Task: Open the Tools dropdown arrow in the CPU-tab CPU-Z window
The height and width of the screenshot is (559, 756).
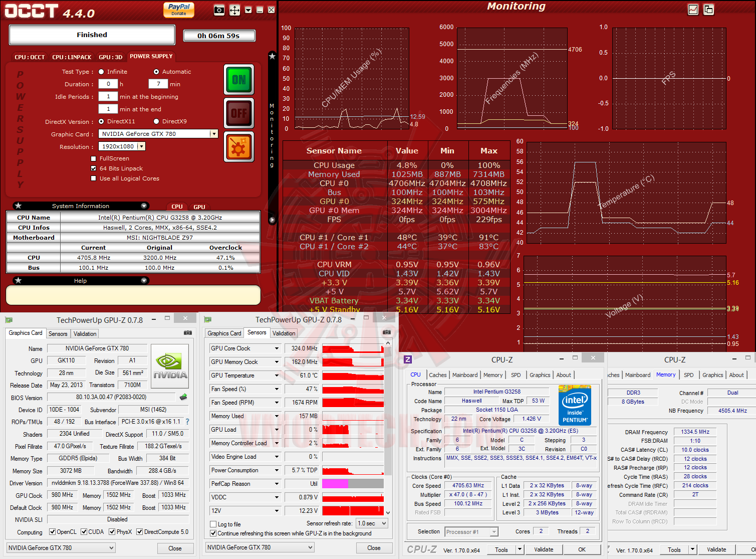Action: pos(520,549)
